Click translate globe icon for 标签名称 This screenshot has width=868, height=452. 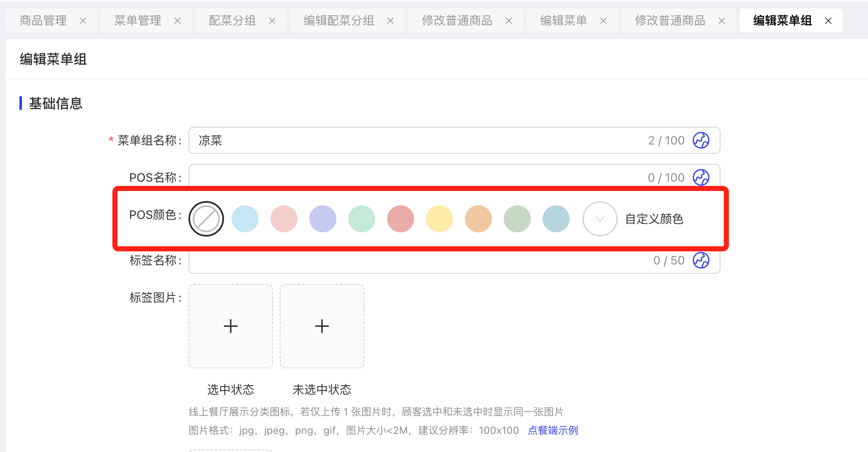pyautogui.click(x=701, y=260)
